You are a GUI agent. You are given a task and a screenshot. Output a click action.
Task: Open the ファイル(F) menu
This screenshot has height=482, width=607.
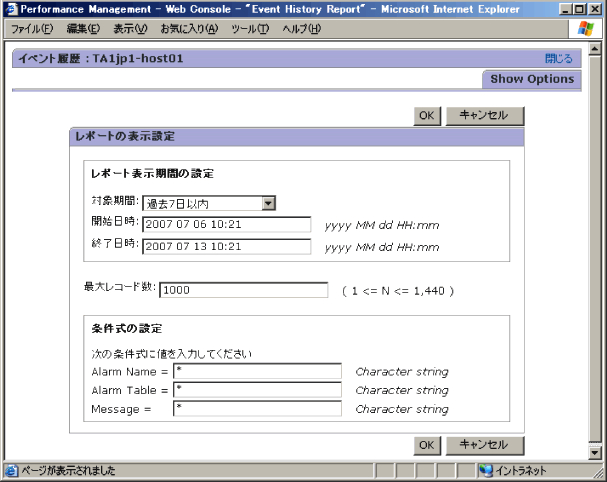tap(32, 29)
